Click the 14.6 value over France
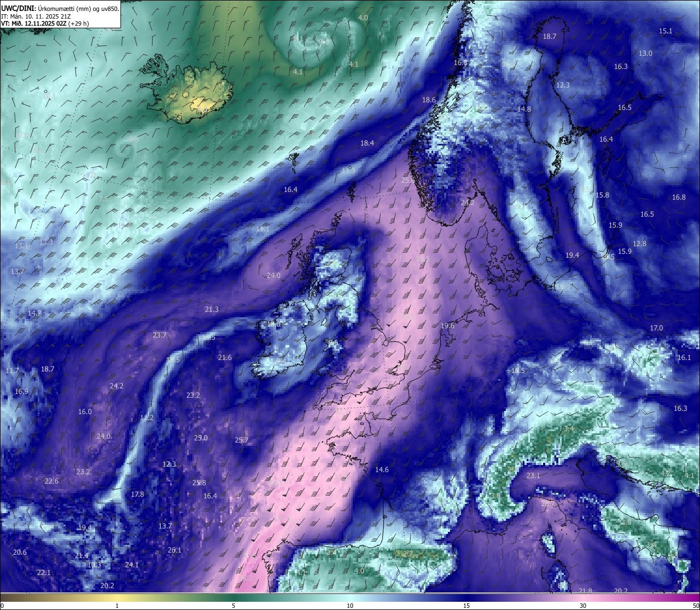The width and height of the screenshot is (700, 610). coord(382,470)
